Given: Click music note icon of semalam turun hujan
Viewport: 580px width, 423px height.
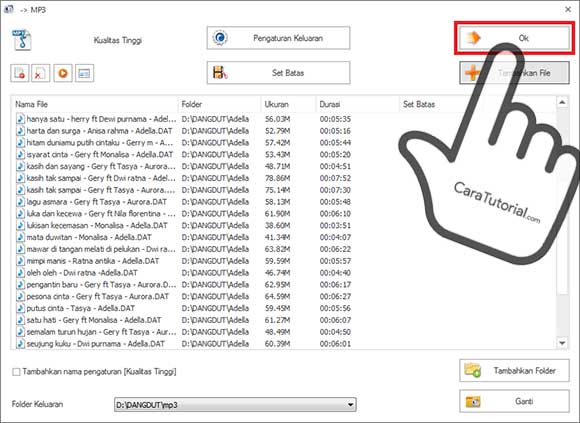Looking at the screenshot, I should click(21, 332).
